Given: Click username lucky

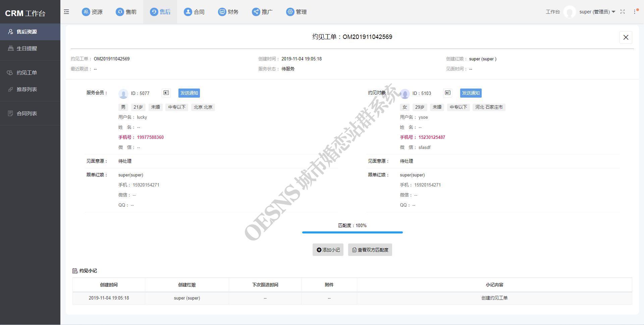Looking at the screenshot, I should pos(142,117).
